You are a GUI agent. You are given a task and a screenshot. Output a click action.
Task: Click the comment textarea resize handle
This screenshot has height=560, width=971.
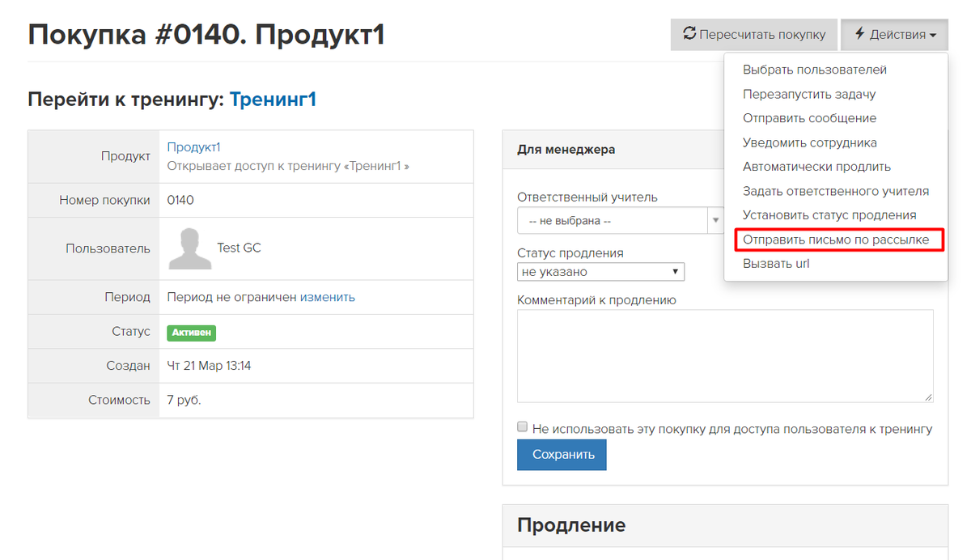pyautogui.click(x=928, y=397)
